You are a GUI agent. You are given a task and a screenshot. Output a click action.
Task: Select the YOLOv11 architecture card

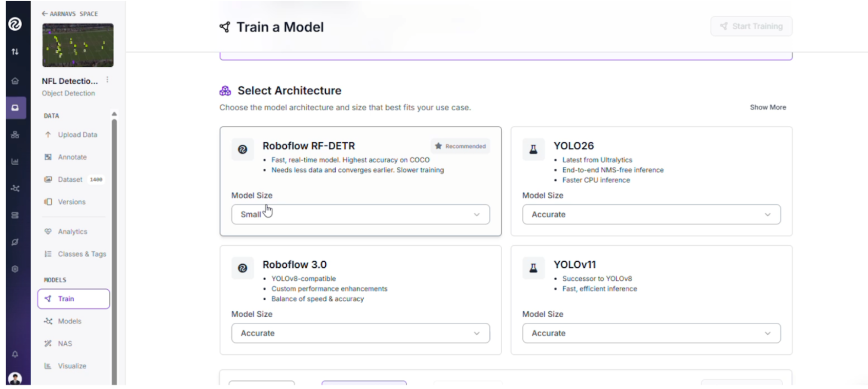651,277
